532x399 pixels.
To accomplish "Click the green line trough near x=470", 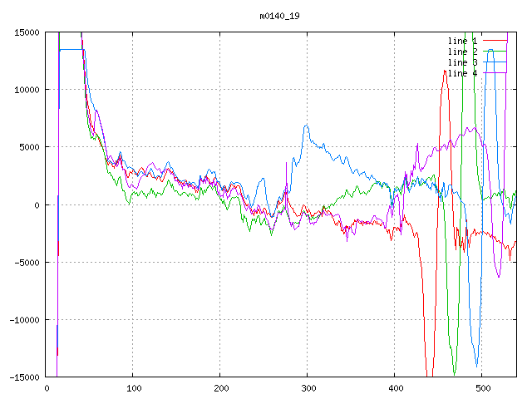I will [455, 373].
